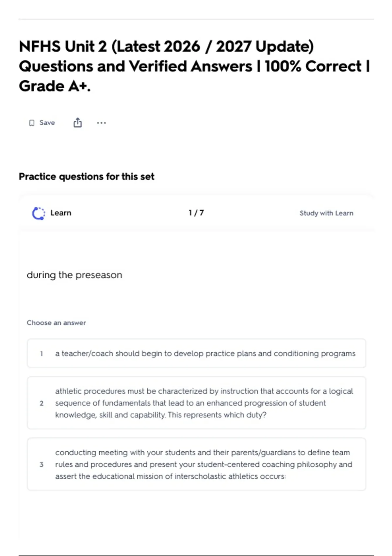Click the Save bookmark icon
The width and height of the screenshot is (392, 556).
pos(32,123)
